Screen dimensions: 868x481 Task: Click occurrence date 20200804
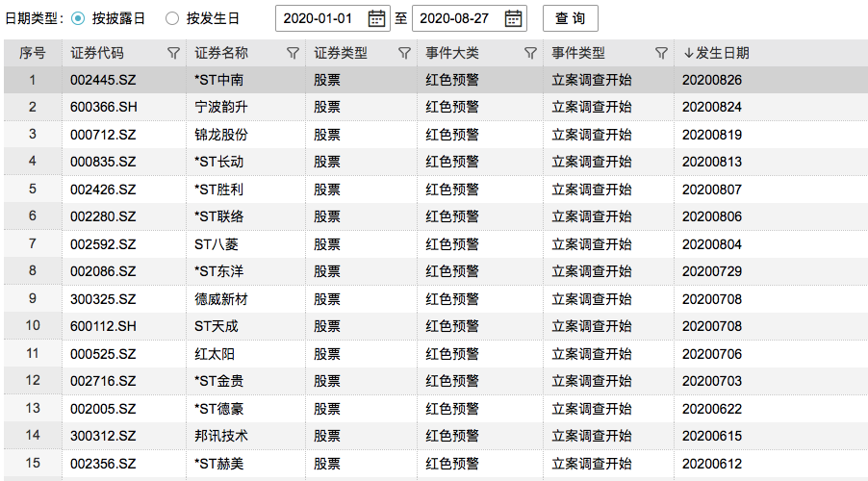(x=712, y=244)
